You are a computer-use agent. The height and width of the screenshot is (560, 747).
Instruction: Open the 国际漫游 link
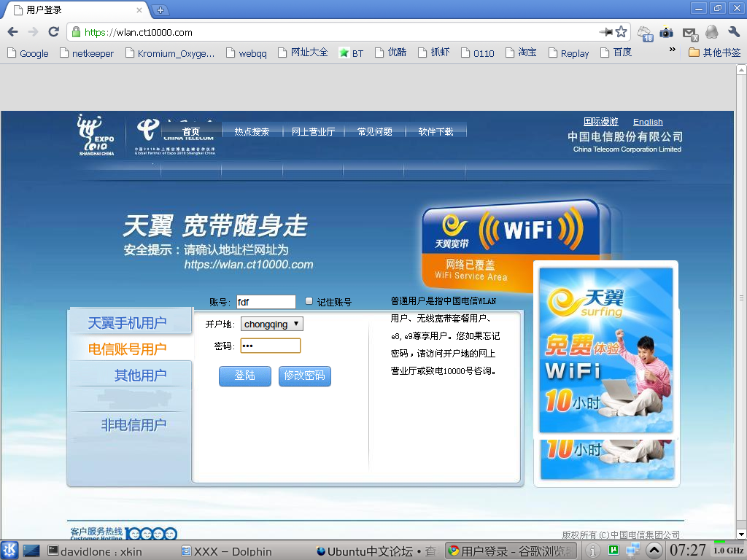(601, 122)
